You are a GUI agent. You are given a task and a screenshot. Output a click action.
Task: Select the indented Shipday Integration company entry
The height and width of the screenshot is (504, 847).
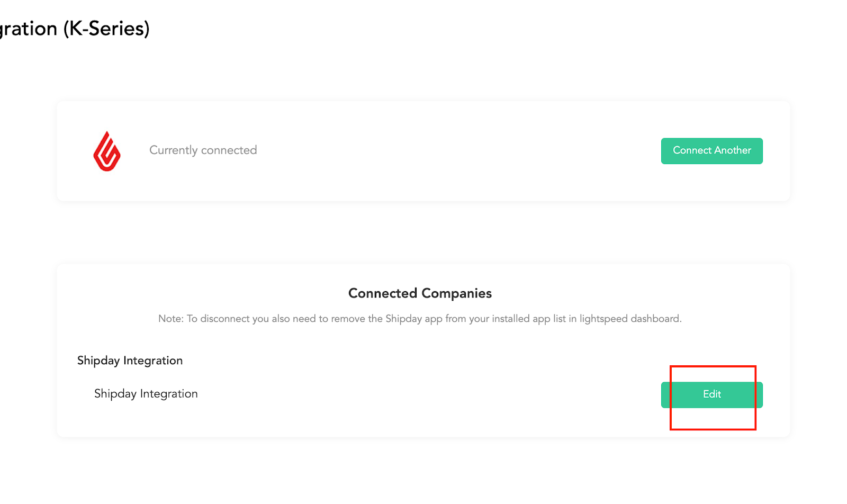(x=146, y=394)
